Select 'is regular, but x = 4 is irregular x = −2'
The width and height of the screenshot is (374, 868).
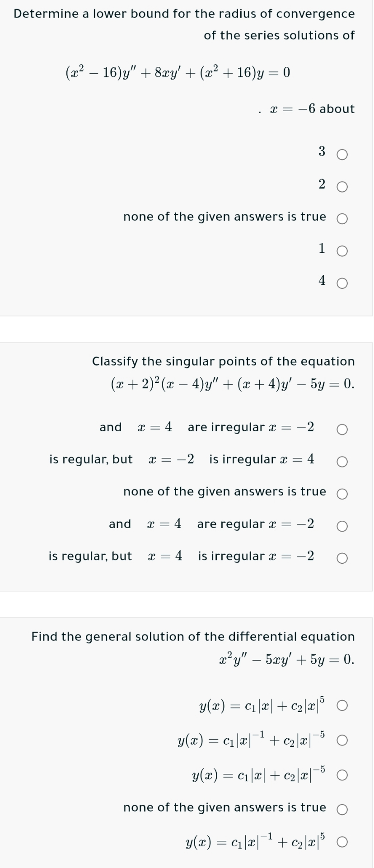(x=342, y=558)
